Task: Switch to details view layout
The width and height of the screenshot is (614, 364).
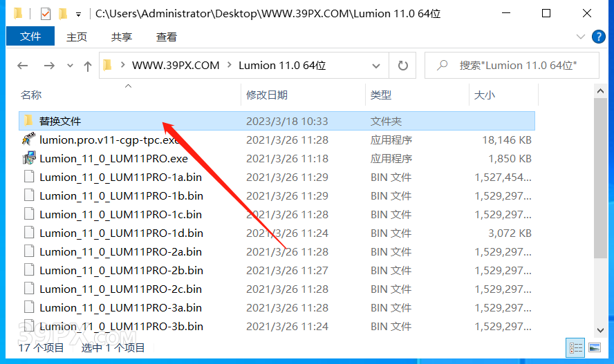Action: click(575, 347)
